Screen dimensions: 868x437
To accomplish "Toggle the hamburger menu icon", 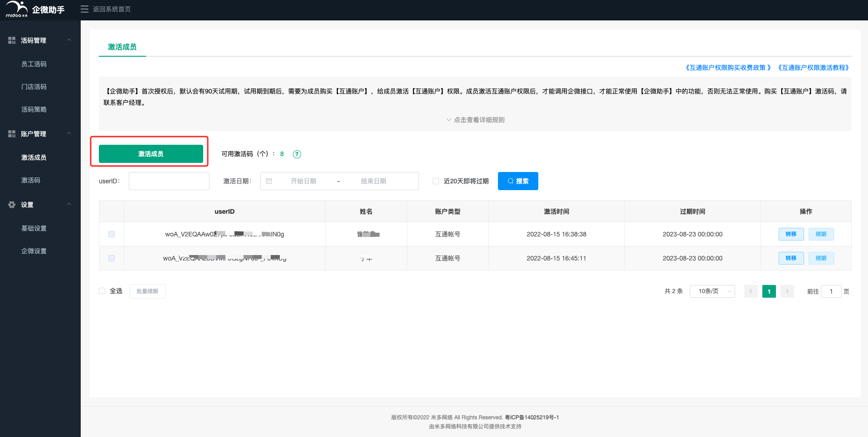I will [x=84, y=9].
